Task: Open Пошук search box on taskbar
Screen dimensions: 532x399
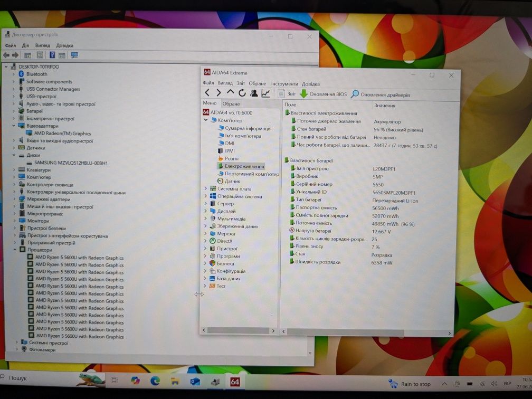Action: pyautogui.click(x=17, y=378)
